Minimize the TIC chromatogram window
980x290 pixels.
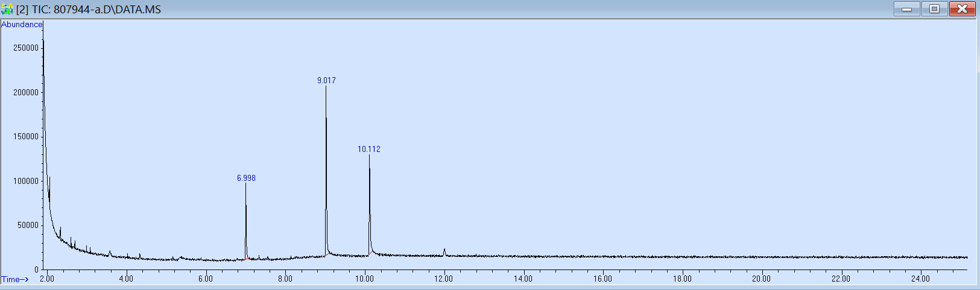coord(906,9)
